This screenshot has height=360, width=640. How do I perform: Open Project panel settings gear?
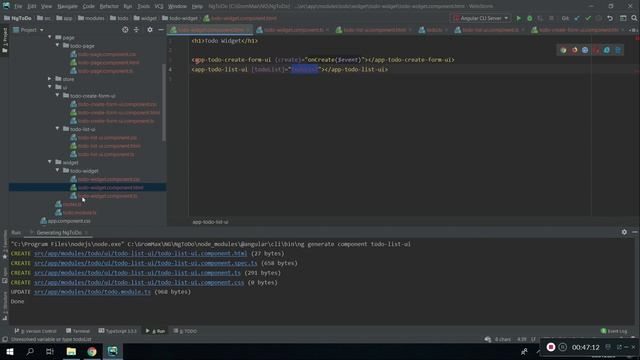[150, 30]
